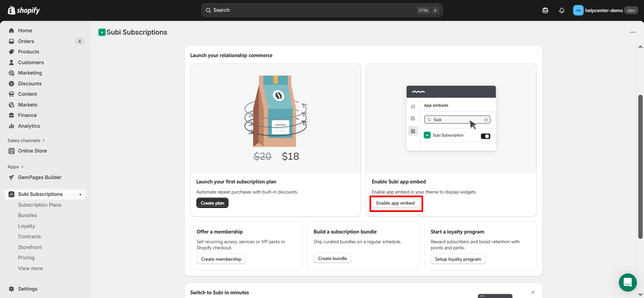Open the chat support bubble
Image resolution: width=644 pixels, height=298 pixels.
tap(628, 282)
